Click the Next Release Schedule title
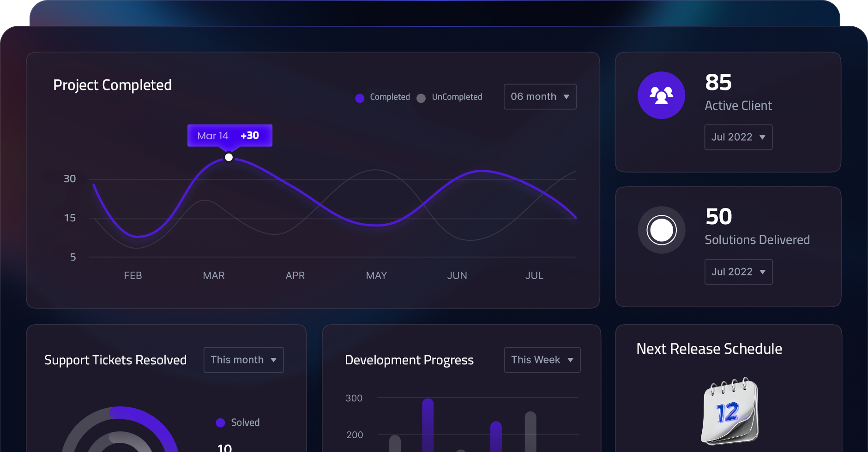This screenshot has width=868, height=452. click(x=709, y=349)
